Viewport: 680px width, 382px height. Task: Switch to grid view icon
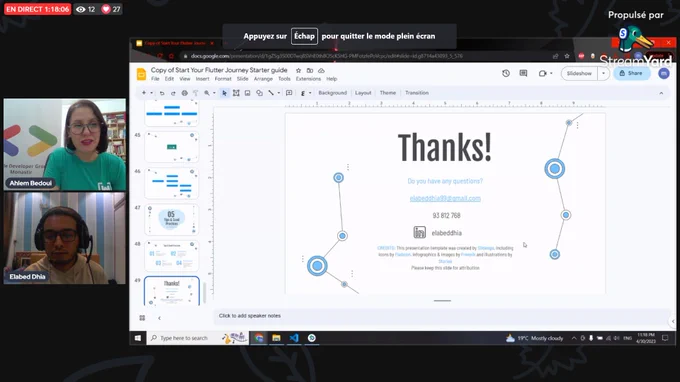[x=142, y=318]
